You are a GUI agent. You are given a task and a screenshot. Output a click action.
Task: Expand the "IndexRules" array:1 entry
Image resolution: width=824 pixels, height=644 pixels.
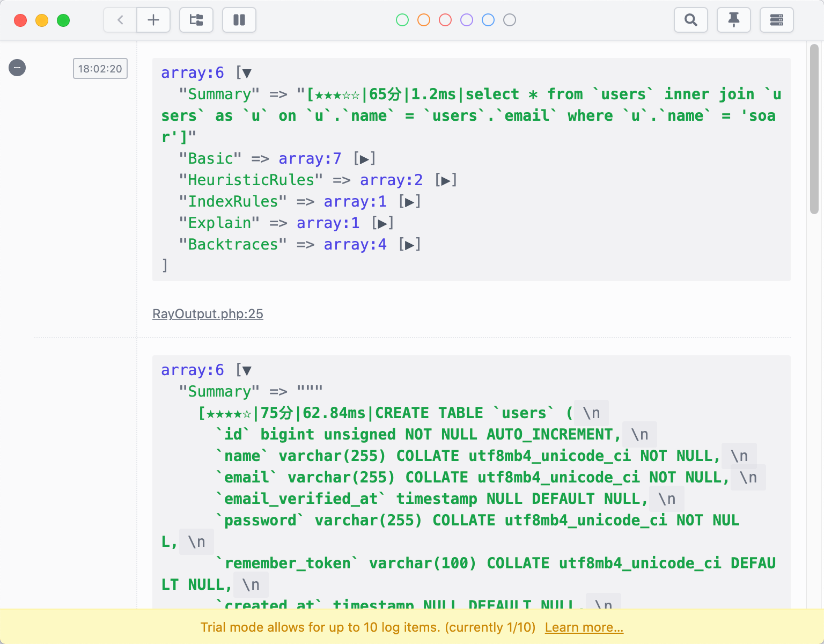click(x=409, y=202)
